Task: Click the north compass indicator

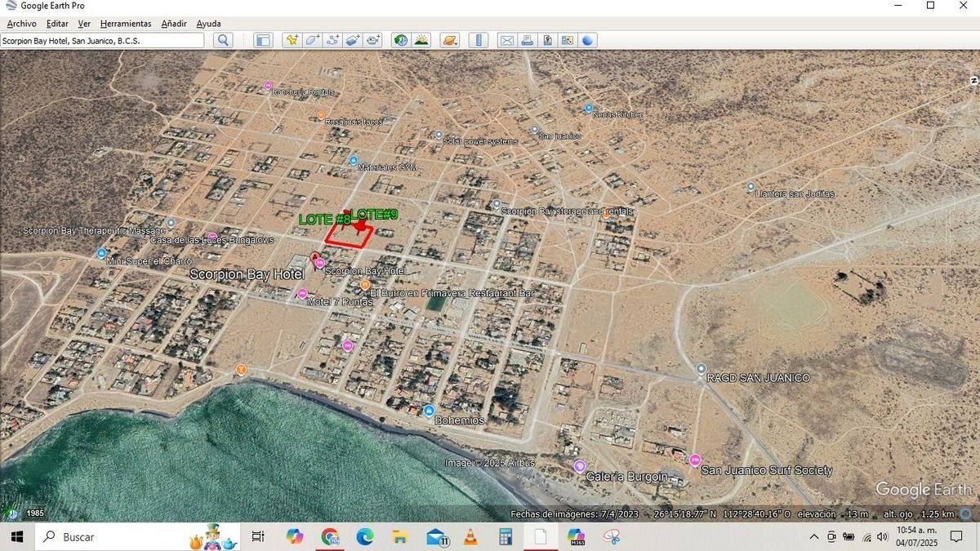Action: click(x=974, y=80)
